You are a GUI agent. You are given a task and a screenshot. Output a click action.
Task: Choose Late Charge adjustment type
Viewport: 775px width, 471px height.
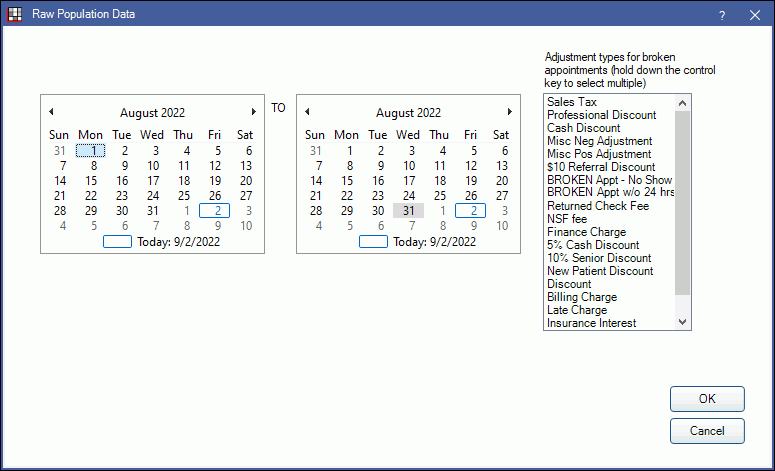pyautogui.click(x=577, y=310)
